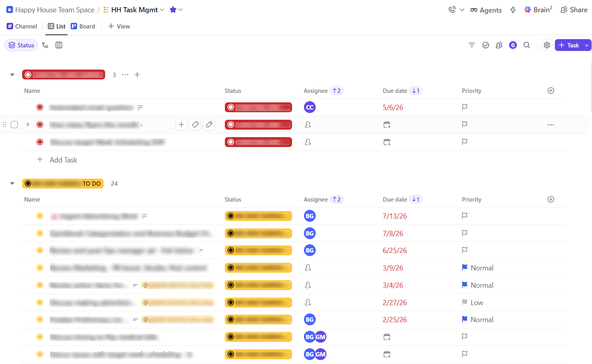Open the Channel tab
This screenshot has height=364, width=592.
(22, 26)
